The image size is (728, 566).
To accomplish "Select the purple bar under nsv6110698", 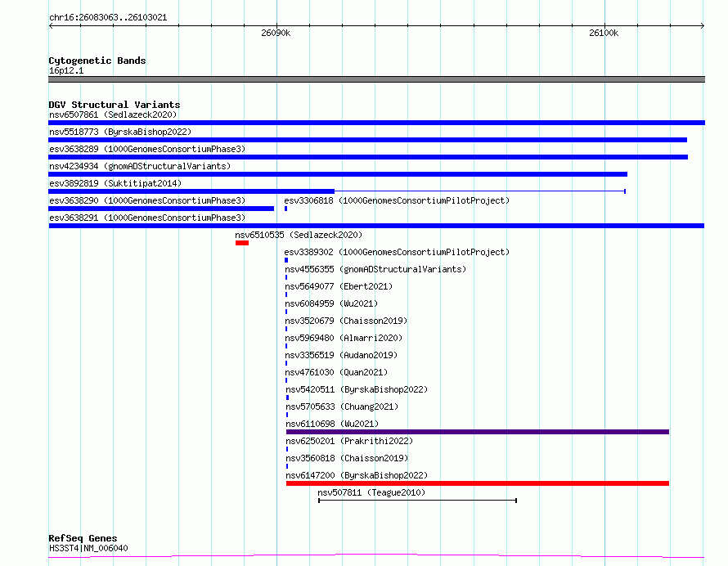I will pos(478,432).
